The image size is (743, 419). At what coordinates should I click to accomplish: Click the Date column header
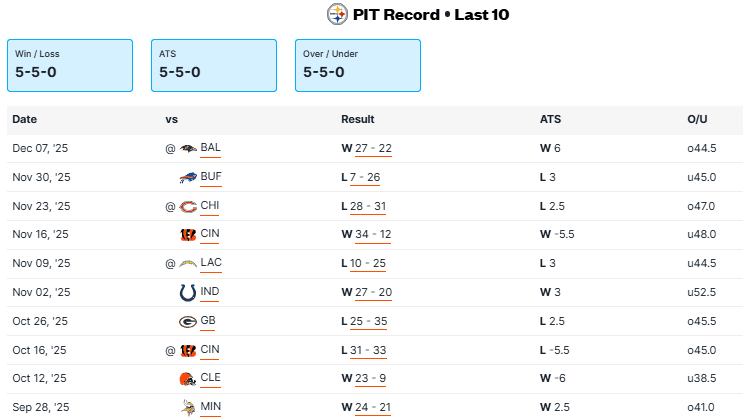(x=25, y=119)
